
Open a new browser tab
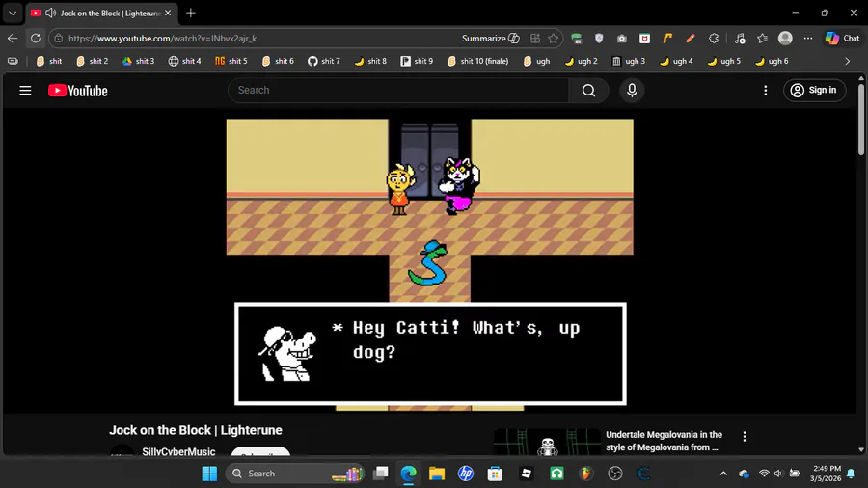point(191,13)
